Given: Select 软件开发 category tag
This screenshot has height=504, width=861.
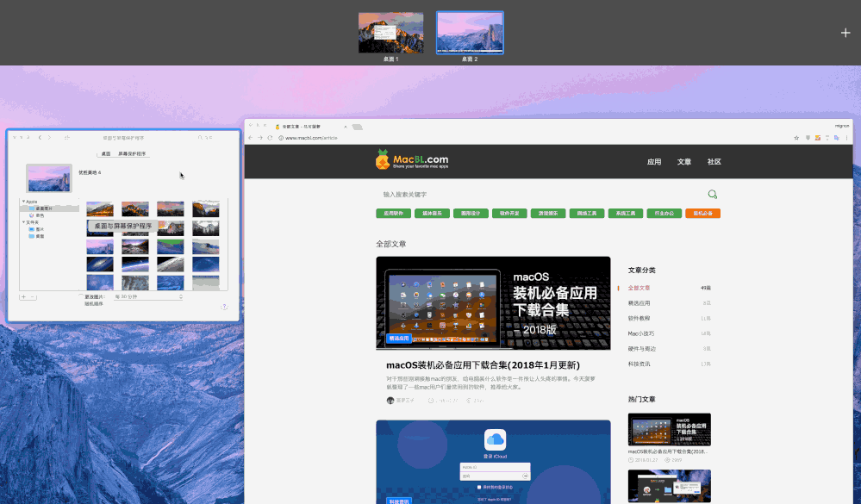Looking at the screenshot, I should 509,213.
